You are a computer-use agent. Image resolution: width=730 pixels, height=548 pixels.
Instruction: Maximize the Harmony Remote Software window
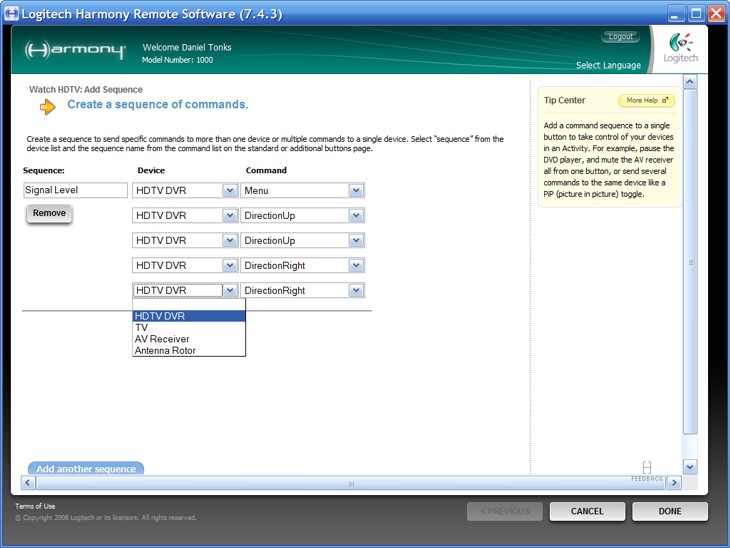point(696,14)
